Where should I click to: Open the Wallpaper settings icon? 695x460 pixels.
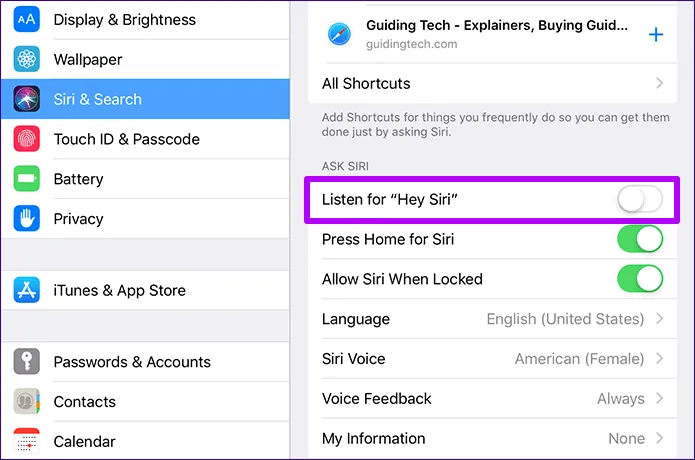point(27,60)
